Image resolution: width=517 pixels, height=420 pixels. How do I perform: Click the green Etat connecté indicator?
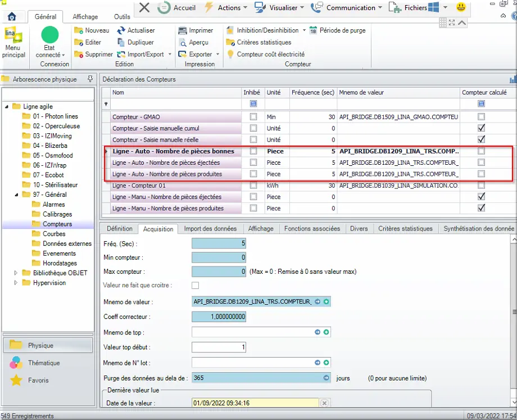point(50,35)
